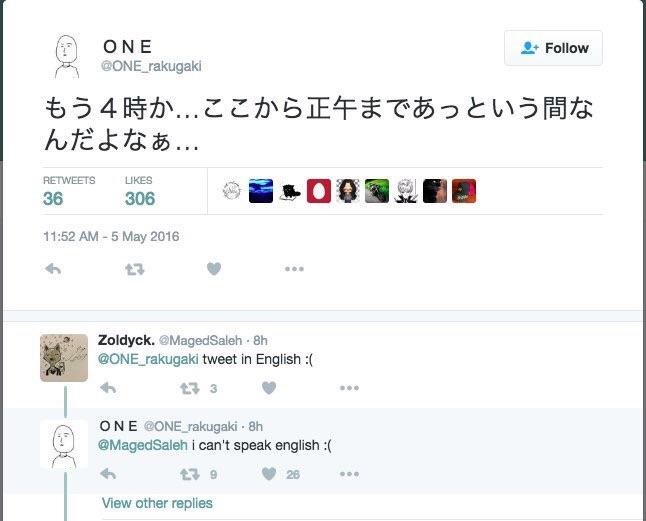Image resolution: width=646 pixels, height=521 pixels.
Task: Open more options on Zoldyck's reply
Action: click(349, 388)
